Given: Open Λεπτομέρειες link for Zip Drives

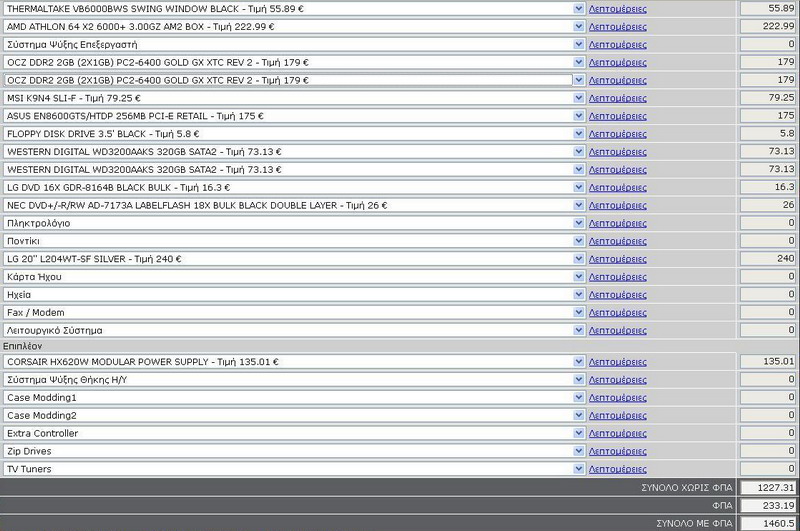Looking at the screenshot, I should 617,451.
